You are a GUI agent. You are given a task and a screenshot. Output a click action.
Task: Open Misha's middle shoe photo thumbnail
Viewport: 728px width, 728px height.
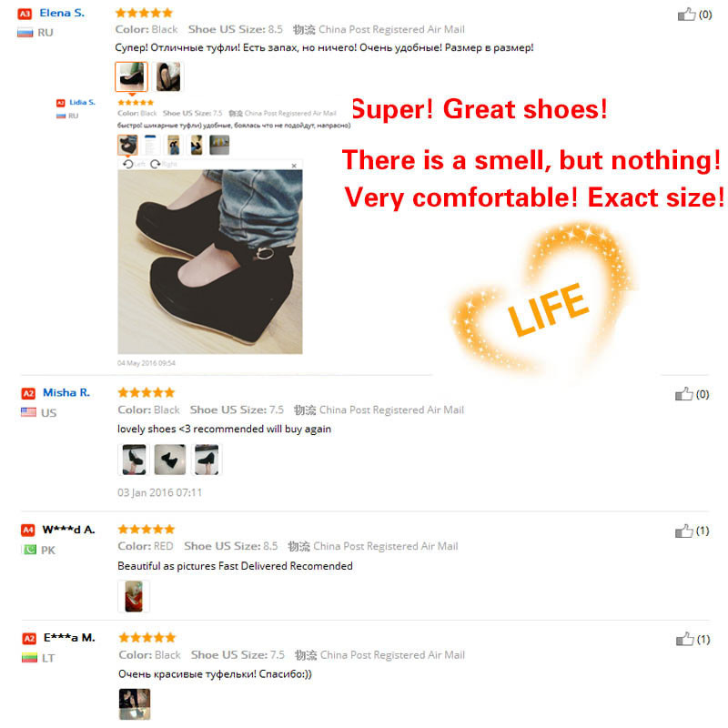pyautogui.click(x=170, y=460)
